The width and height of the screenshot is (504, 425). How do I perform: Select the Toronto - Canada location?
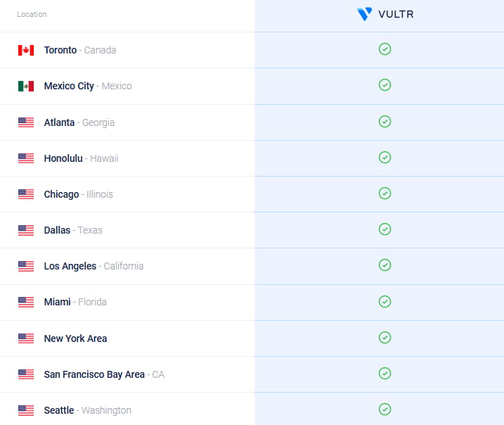click(x=79, y=50)
